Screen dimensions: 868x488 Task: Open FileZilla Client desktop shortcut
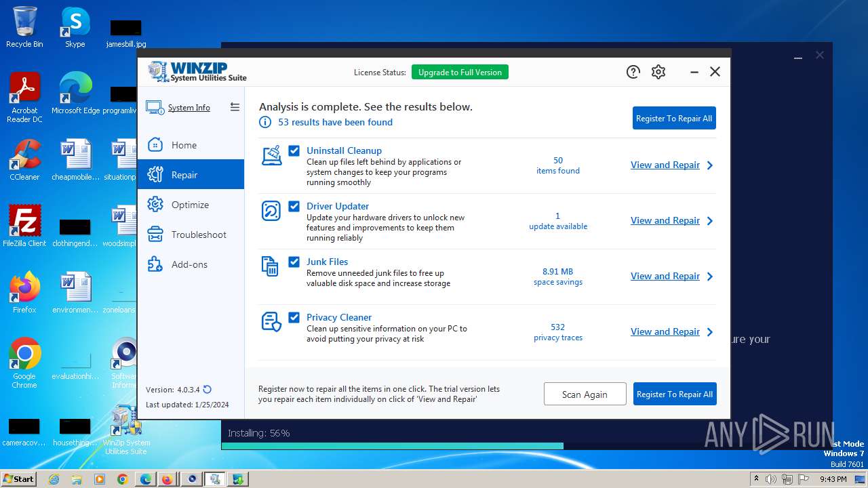coord(24,226)
